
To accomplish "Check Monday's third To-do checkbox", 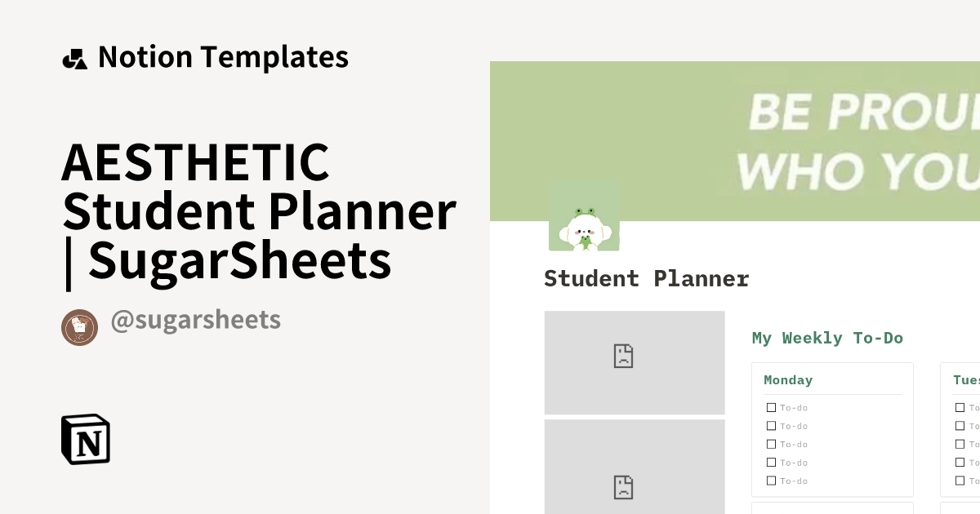I will pos(771,444).
